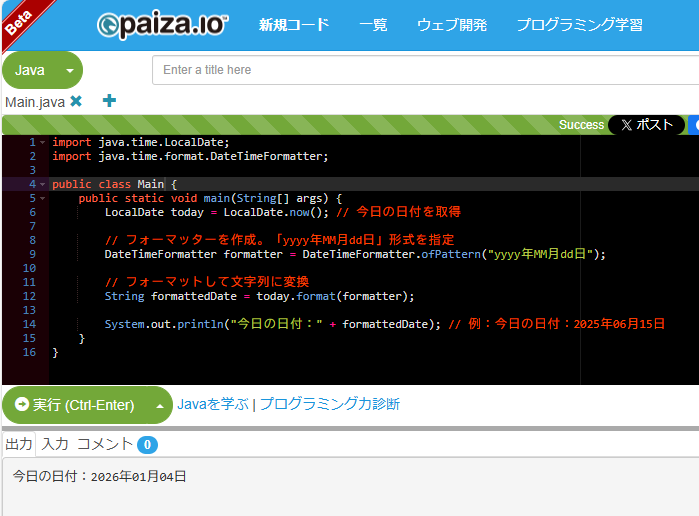Collapse the import block at line 1
Screen dimensions: 699x516
pos(43,142)
